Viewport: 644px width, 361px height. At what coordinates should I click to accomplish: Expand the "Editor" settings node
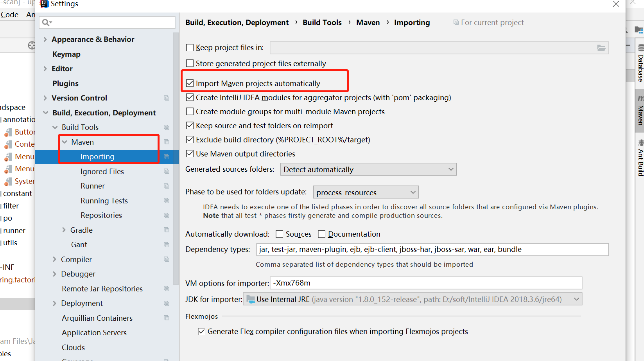(x=45, y=68)
